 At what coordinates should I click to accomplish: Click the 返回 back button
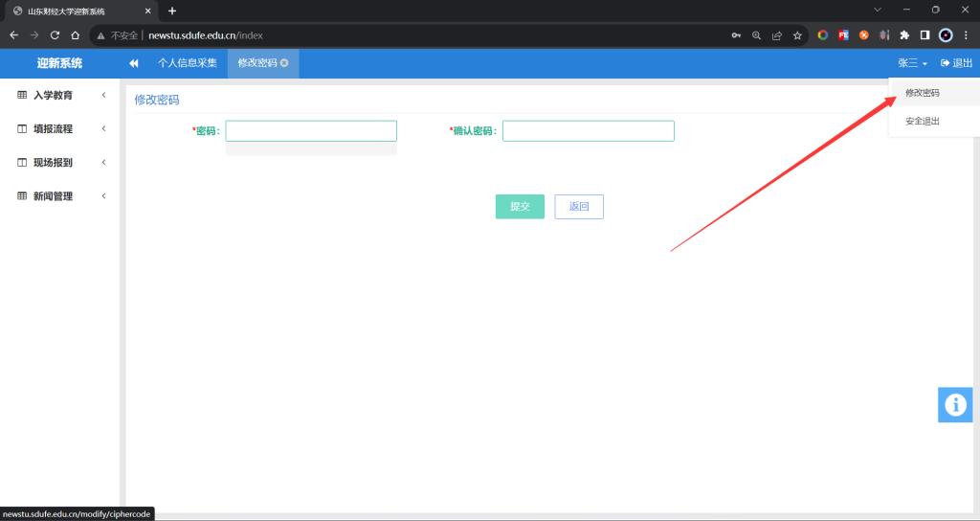point(579,207)
